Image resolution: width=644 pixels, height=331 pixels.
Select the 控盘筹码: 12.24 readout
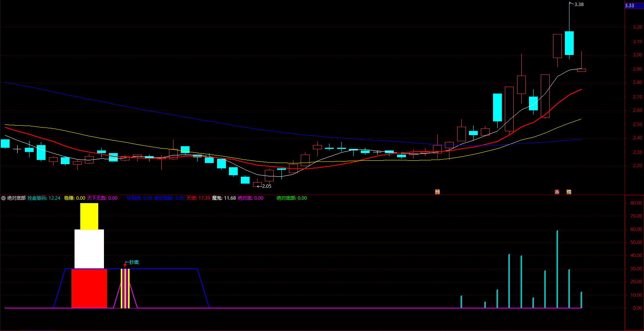[x=44, y=198]
